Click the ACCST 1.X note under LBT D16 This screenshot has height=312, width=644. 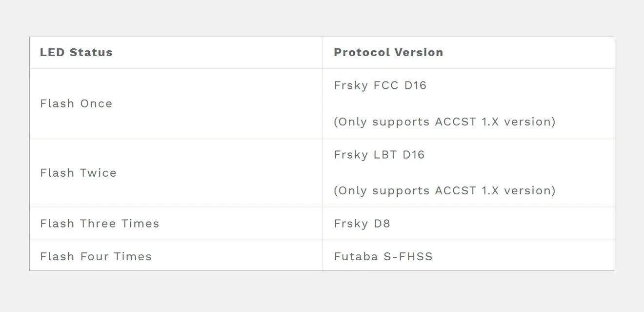(x=444, y=190)
